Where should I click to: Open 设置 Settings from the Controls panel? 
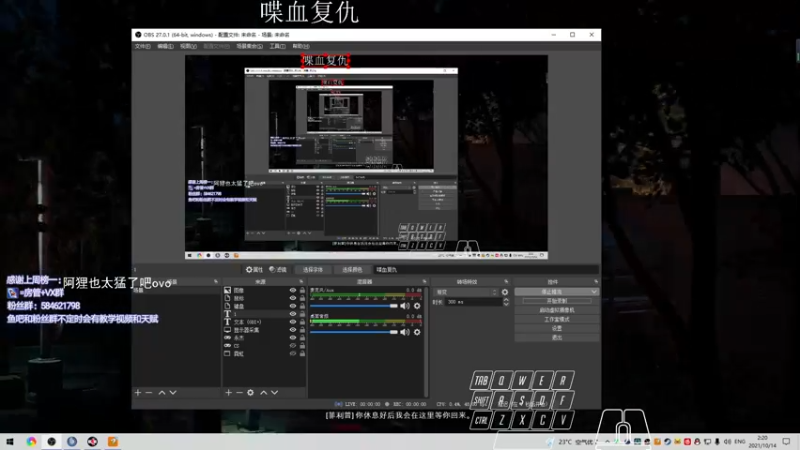(x=557, y=329)
